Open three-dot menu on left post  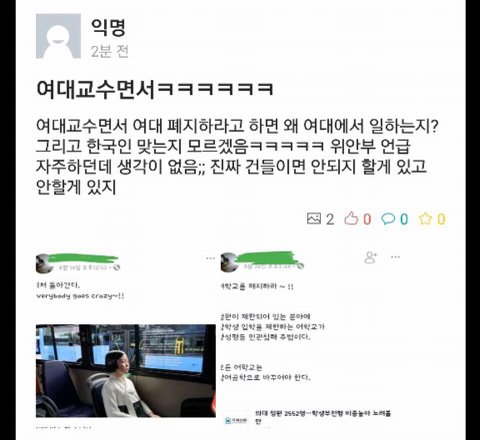pyautogui.click(x=210, y=258)
